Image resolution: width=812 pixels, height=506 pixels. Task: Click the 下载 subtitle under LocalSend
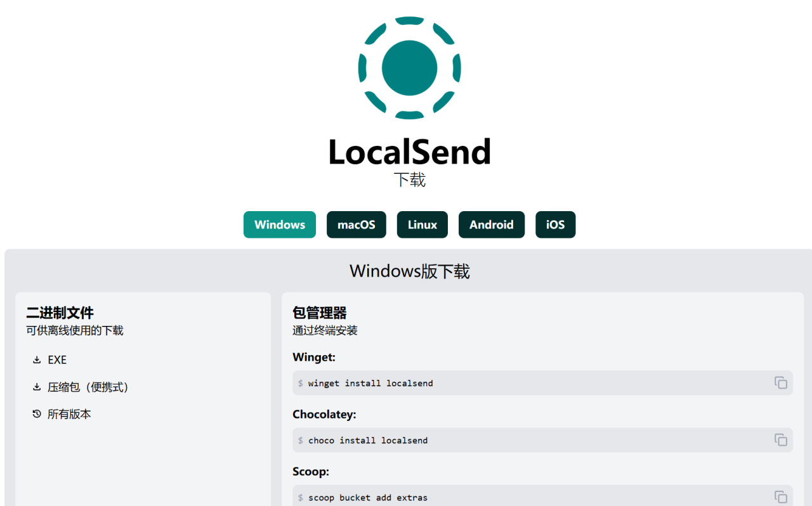[410, 180]
